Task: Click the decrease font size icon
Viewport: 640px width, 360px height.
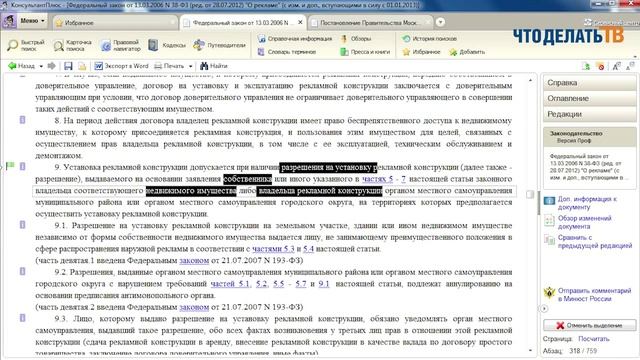Action: 630,66
